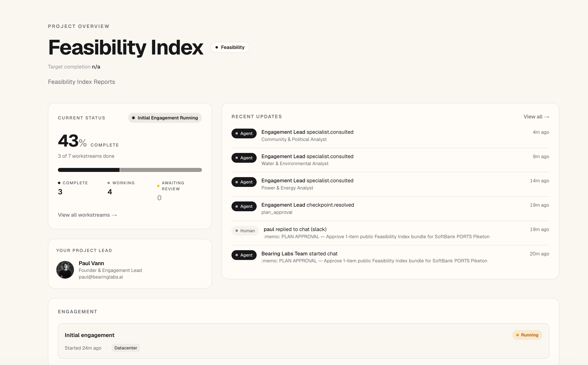The height and width of the screenshot is (365, 588).
Task: Click the WORKING count of 4
Action: [110, 192]
